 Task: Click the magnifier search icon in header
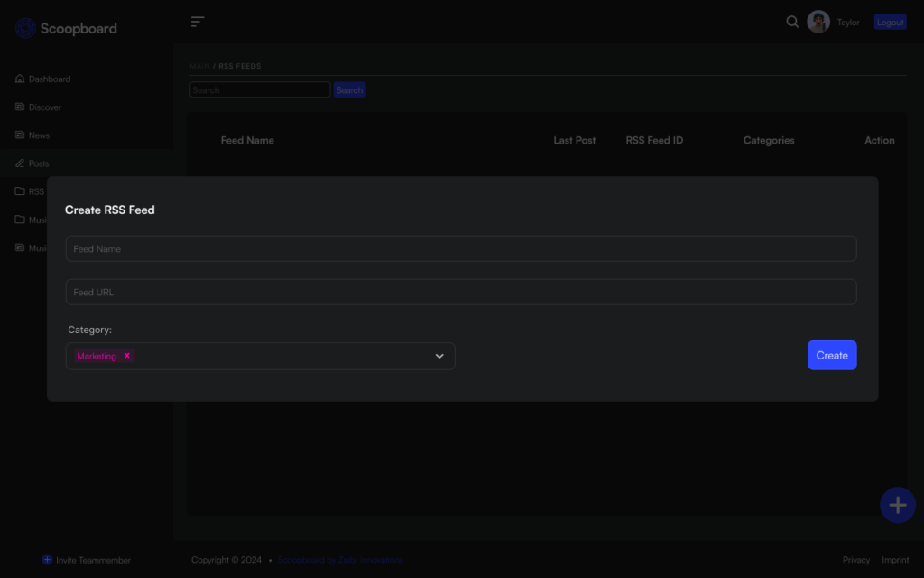(792, 22)
